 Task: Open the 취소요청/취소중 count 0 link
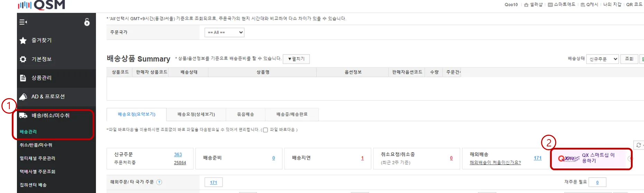tap(451, 158)
